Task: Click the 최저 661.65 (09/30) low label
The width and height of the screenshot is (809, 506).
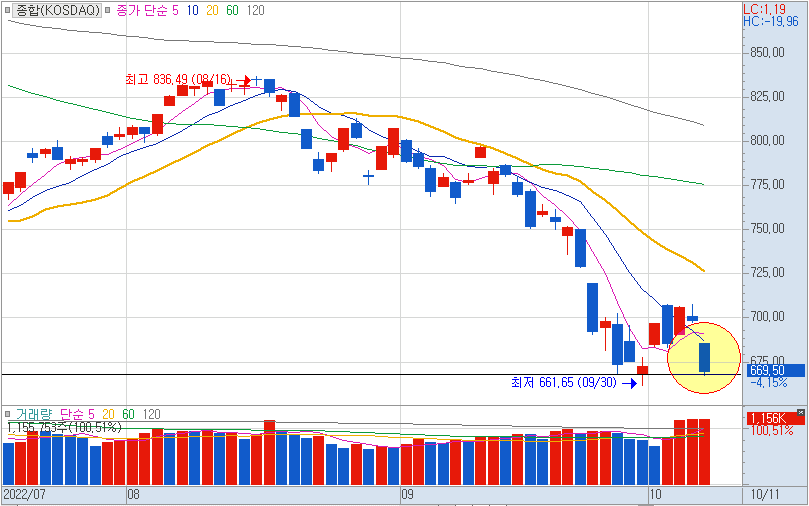Action: coord(563,382)
